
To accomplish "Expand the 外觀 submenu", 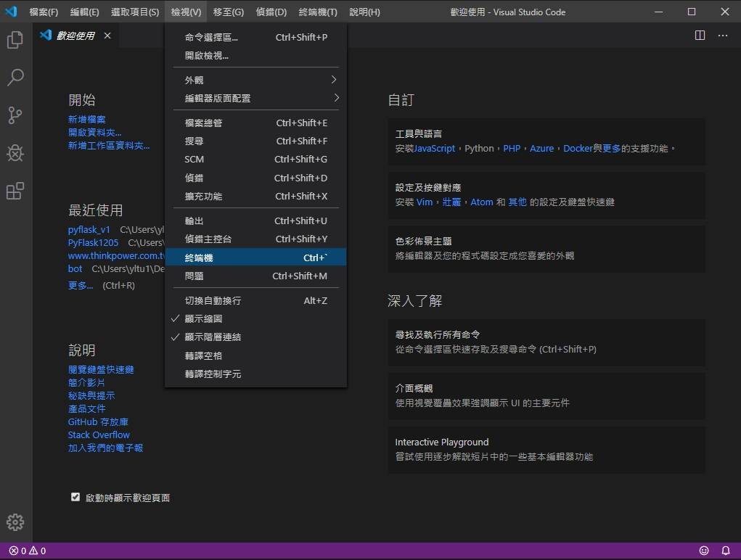I will [x=255, y=80].
